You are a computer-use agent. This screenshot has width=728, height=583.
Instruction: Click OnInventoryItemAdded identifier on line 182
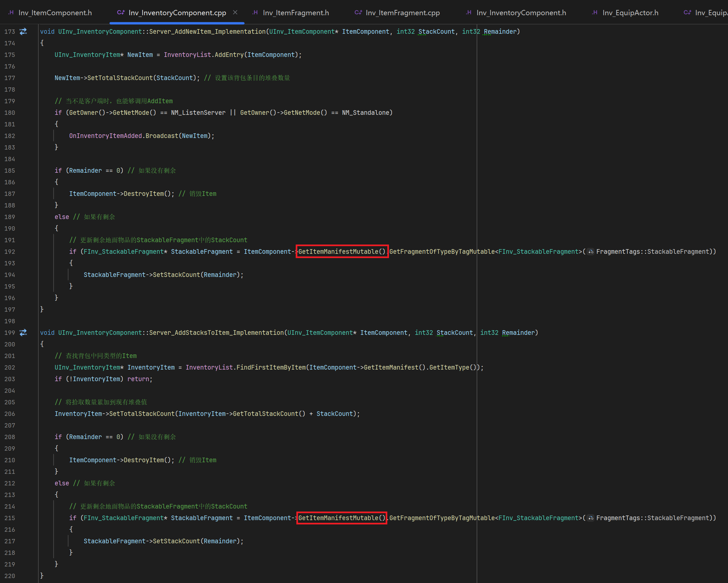tap(106, 136)
